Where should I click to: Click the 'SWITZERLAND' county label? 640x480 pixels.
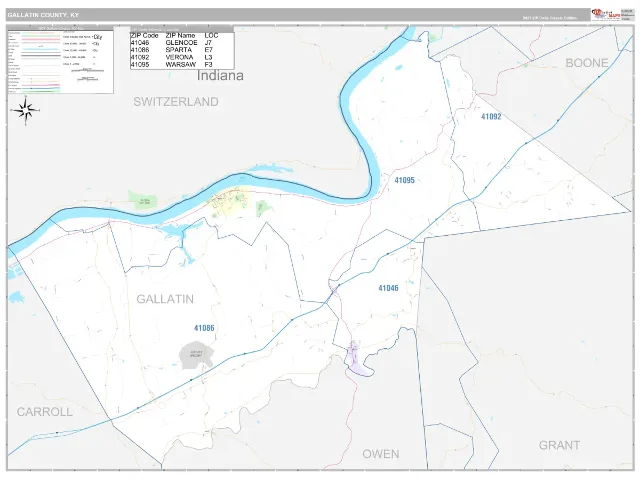176,102
